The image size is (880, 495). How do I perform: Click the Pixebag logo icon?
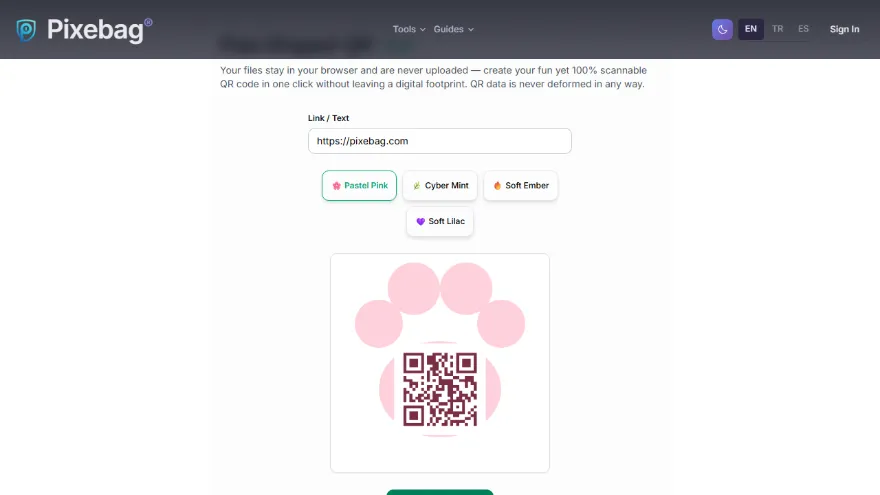coord(26,30)
